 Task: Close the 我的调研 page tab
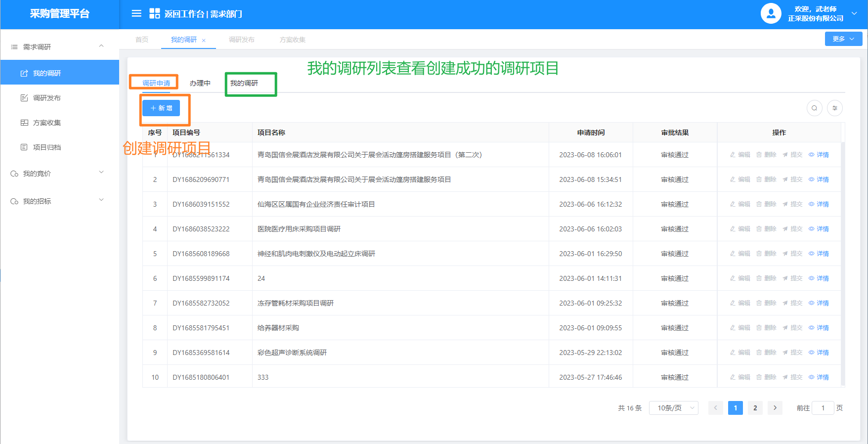click(x=204, y=41)
